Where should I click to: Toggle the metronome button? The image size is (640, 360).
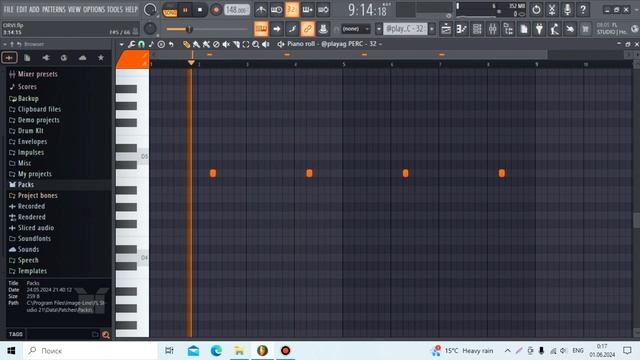coord(261,9)
